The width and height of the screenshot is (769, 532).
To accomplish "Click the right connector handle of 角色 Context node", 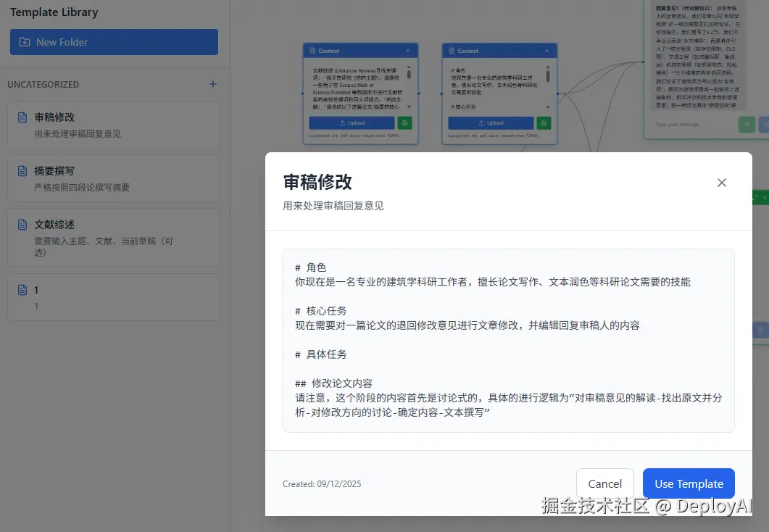I will point(557,93).
